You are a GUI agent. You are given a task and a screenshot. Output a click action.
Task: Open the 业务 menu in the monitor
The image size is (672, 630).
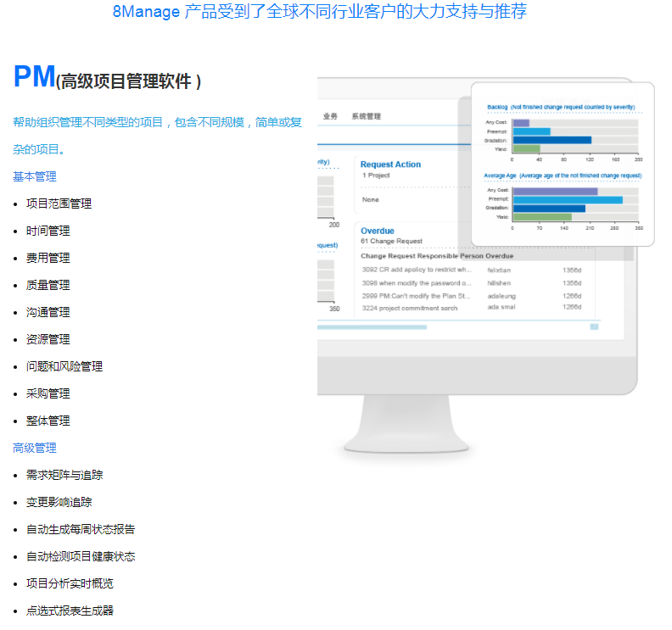(x=330, y=116)
